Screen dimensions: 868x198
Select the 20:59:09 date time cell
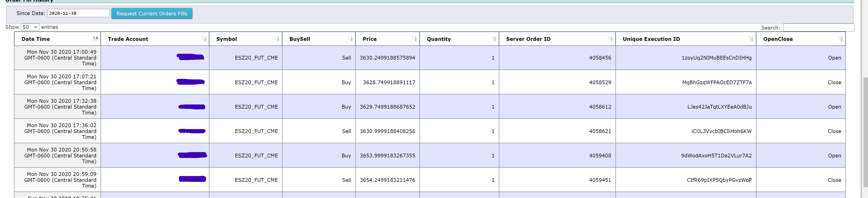point(58,180)
